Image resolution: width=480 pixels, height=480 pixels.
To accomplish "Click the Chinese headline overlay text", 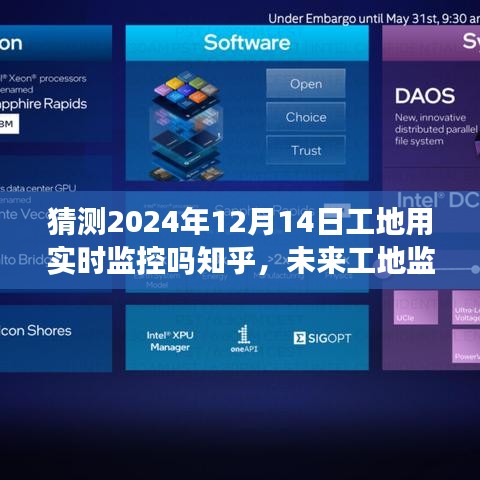I will pos(241,241).
